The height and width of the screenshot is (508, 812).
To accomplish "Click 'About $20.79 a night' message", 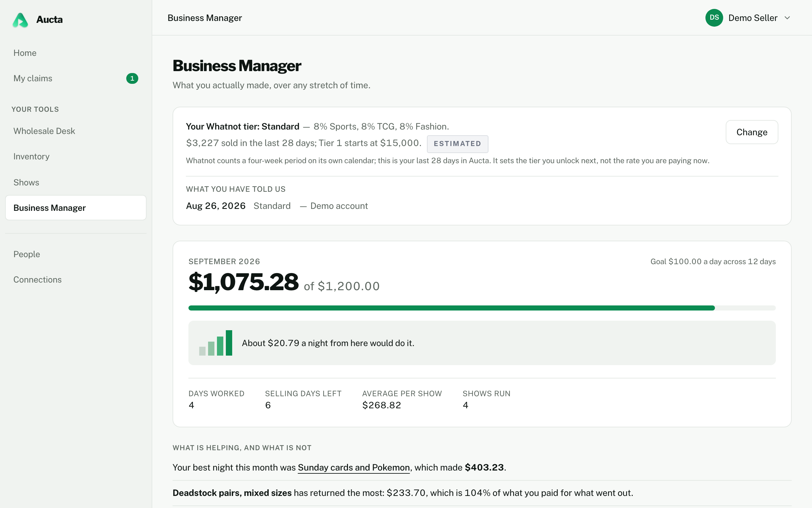I will [x=328, y=343].
